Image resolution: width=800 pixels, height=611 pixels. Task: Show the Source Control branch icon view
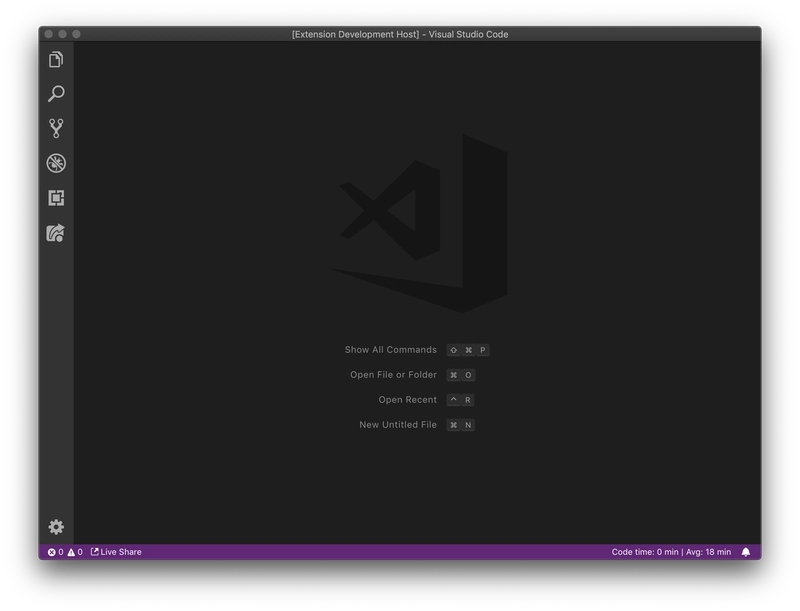(x=56, y=129)
